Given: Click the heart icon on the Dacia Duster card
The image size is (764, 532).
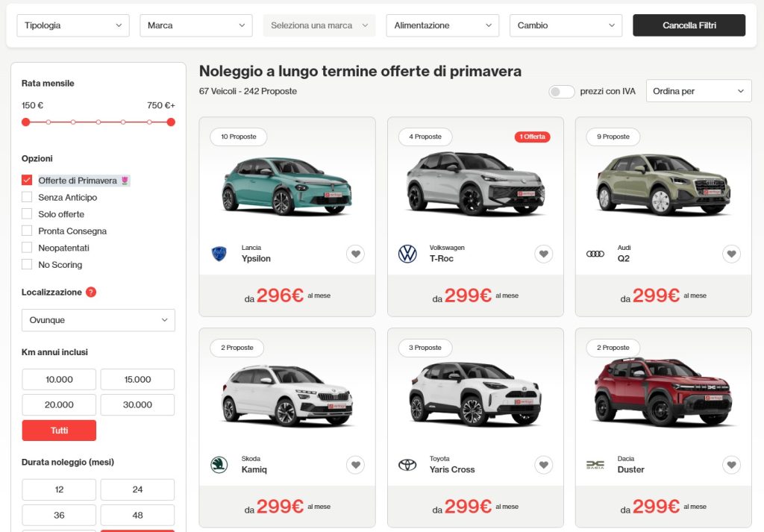Looking at the screenshot, I should tap(731, 464).
